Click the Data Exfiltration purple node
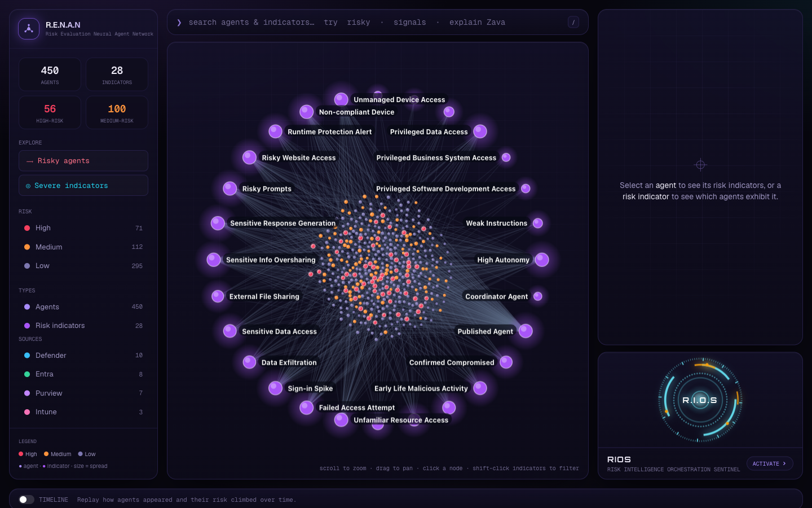 [x=249, y=362]
